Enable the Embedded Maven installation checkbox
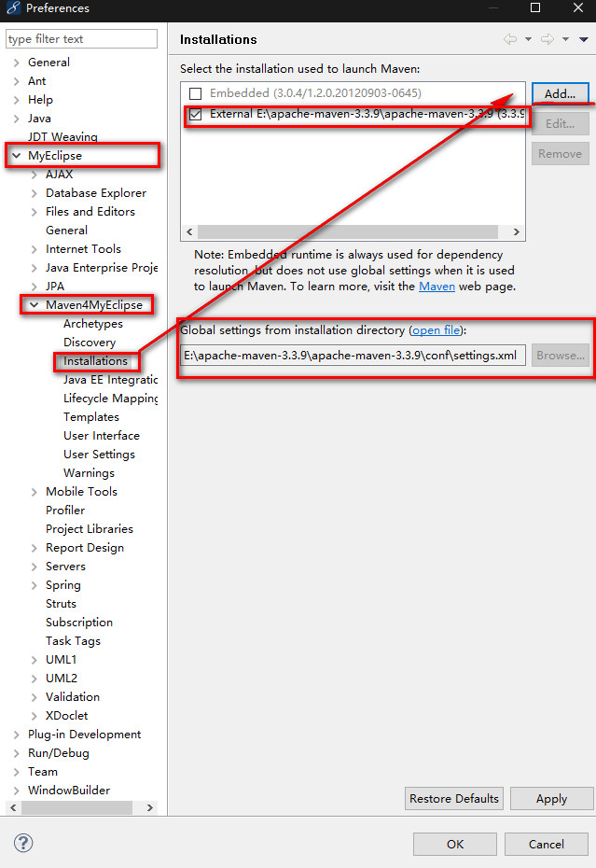Viewport: 596px width, 868px height. click(195, 93)
